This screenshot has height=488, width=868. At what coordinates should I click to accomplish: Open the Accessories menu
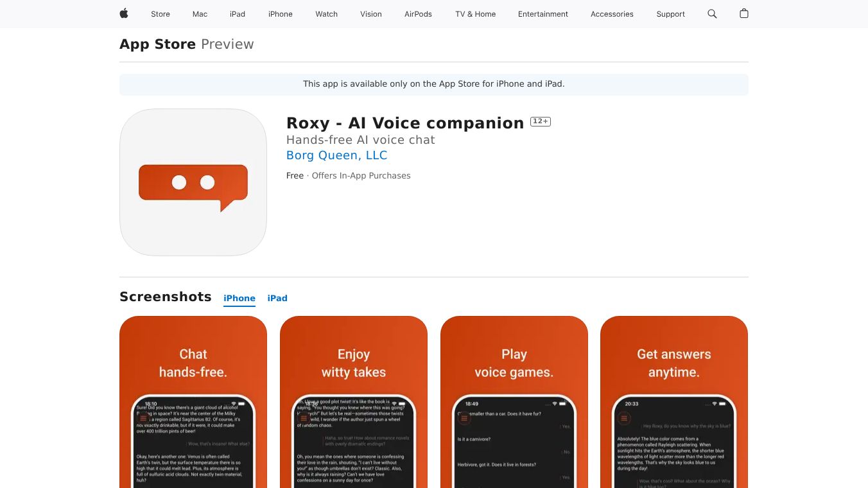(612, 14)
